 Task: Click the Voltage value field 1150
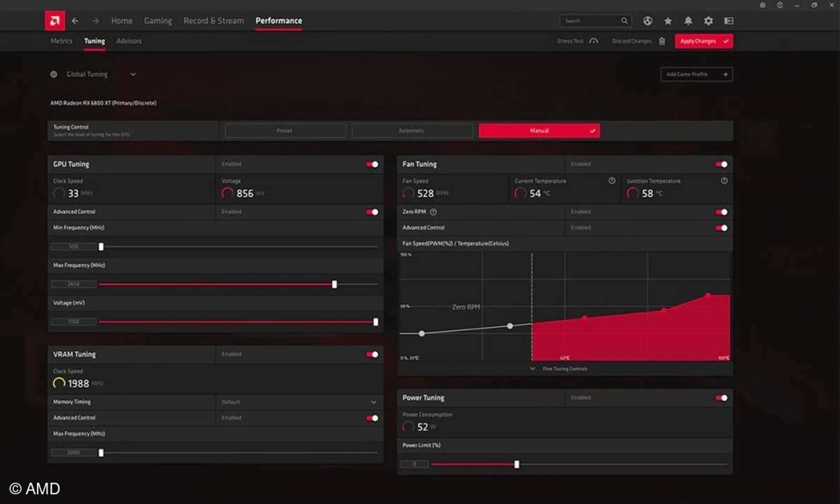pyautogui.click(x=73, y=322)
